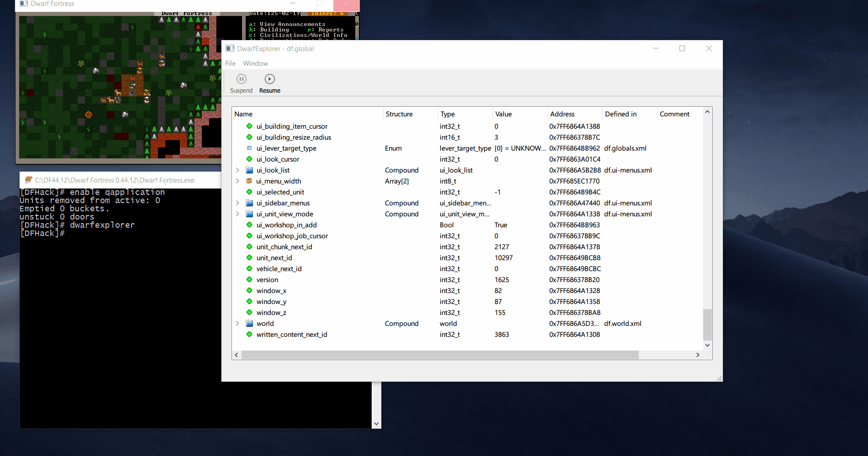
Task: Expand the ui_sidebar_menus compound node
Action: point(237,203)
